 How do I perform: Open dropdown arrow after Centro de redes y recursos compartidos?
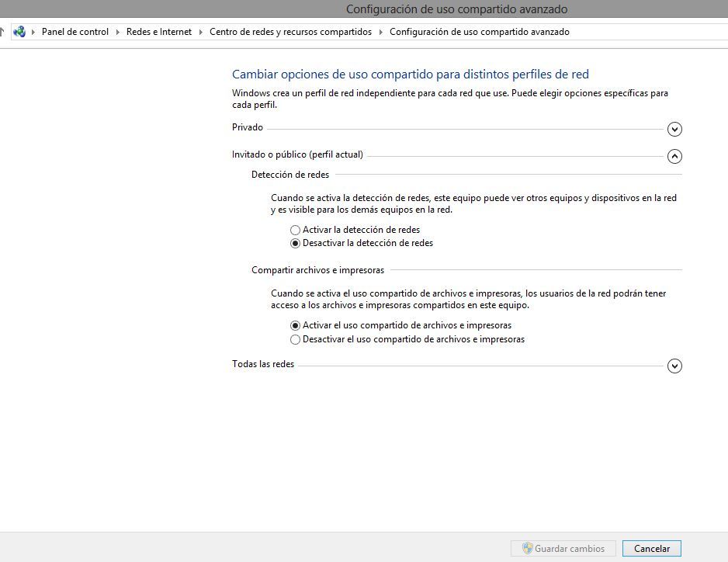point(381,32)
